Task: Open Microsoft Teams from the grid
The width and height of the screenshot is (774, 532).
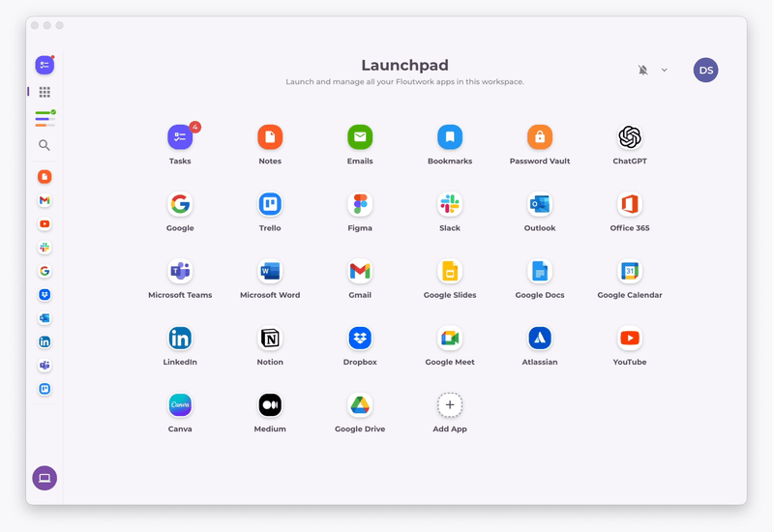Action: click(x=180, y=271)
